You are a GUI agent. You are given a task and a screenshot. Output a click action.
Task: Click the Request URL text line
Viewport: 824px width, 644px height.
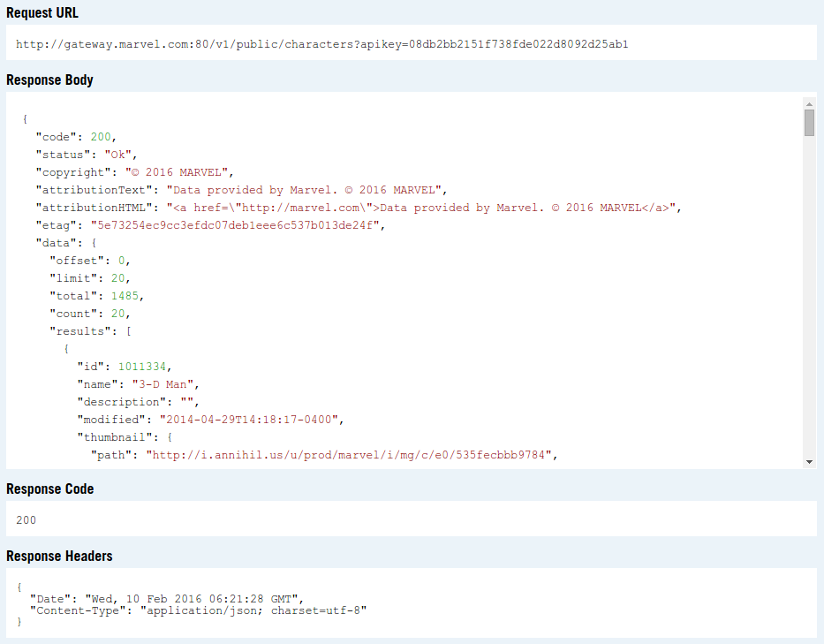tap(322, 44)
